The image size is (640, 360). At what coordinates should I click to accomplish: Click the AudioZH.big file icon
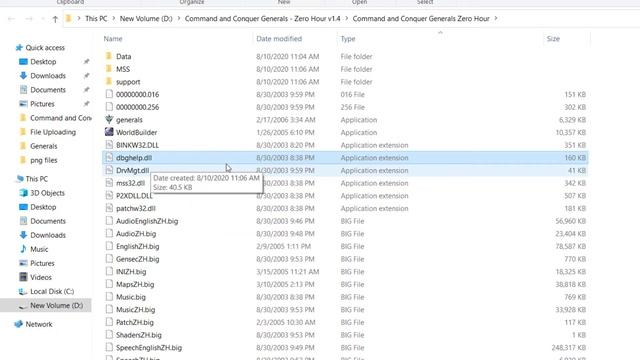(109, 233)
